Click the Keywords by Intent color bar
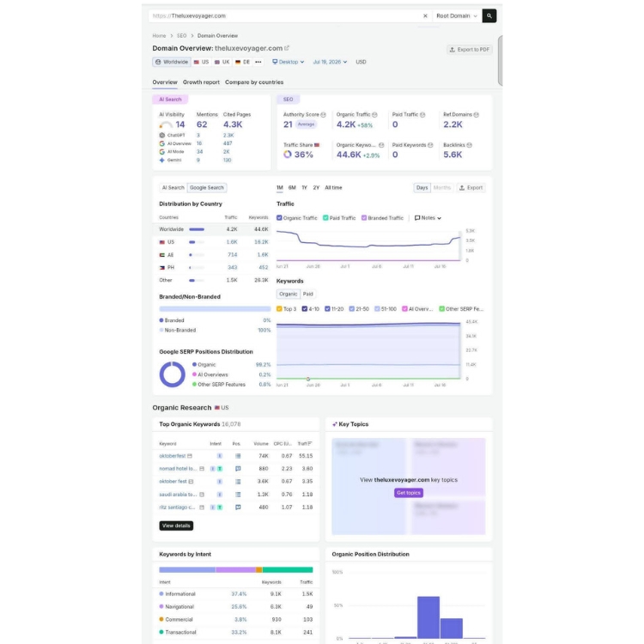 [236, 569]
